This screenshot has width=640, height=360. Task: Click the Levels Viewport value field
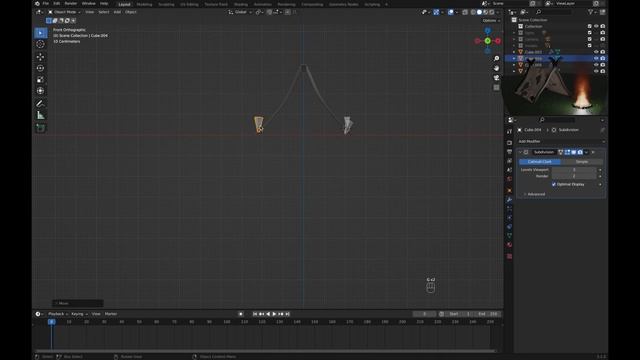(574, 170)
